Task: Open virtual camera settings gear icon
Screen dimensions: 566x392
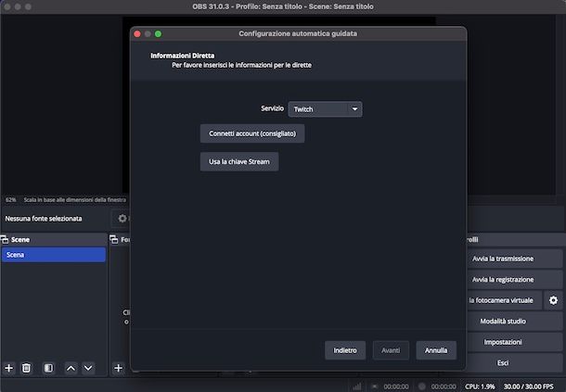Action: tap(553, 300)
